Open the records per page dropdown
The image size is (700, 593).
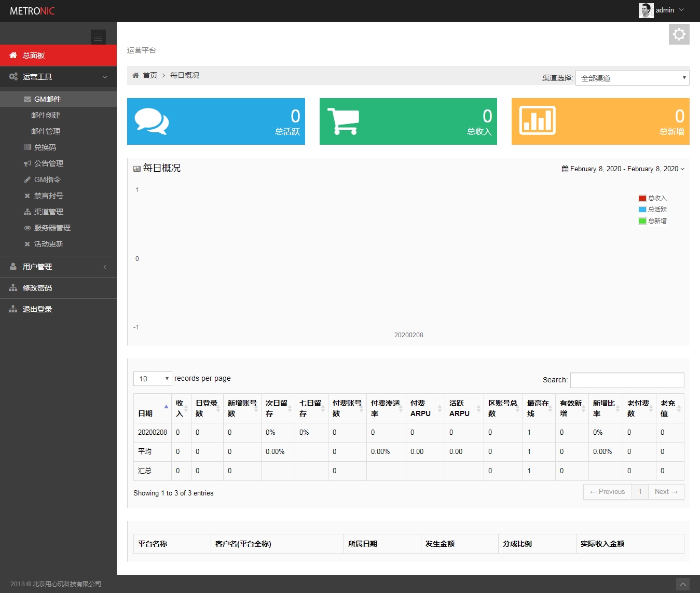pyautogui.click(x=152, y=379)
